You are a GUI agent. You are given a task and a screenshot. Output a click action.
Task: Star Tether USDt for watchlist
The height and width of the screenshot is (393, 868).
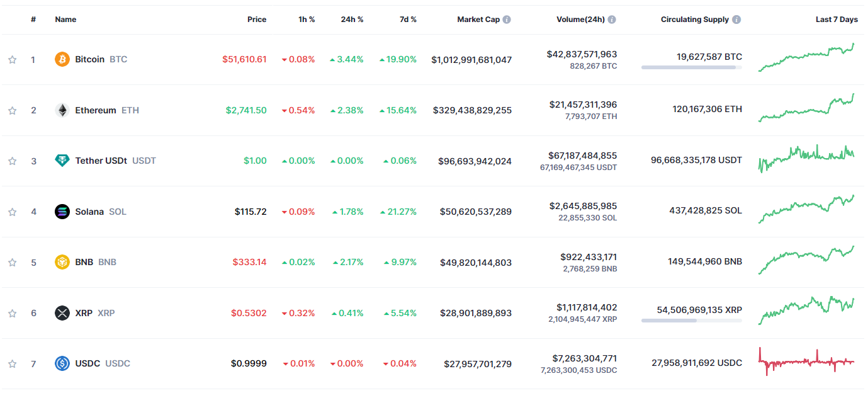coord(12,161)
